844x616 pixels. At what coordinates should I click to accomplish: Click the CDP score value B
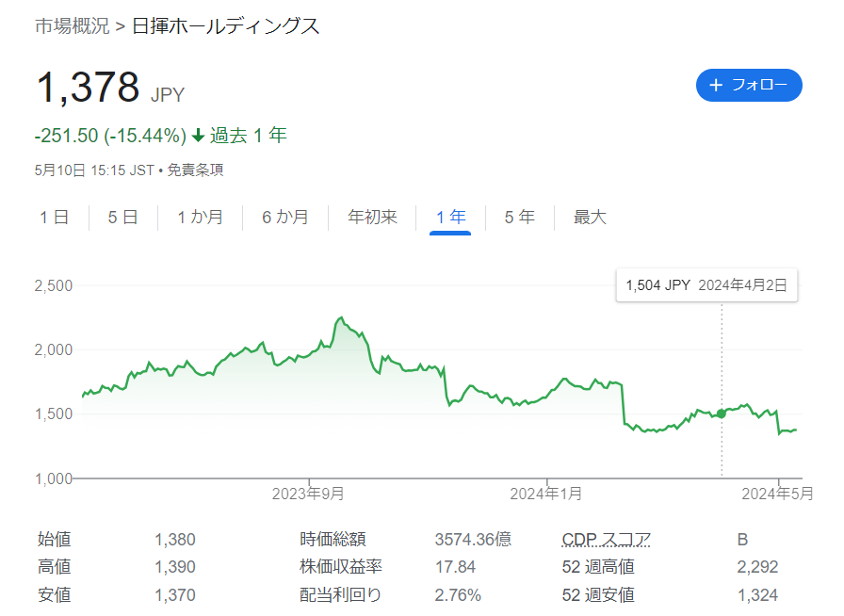coord(743,539)
